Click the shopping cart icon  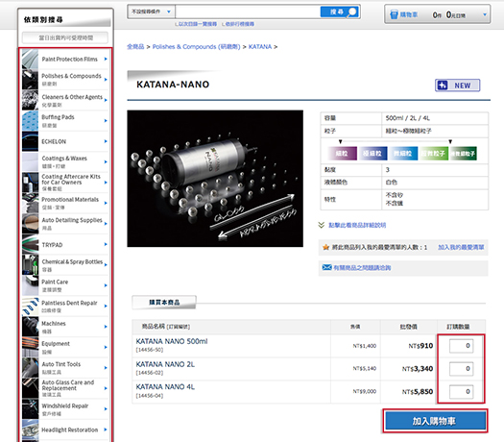point(394,14)
